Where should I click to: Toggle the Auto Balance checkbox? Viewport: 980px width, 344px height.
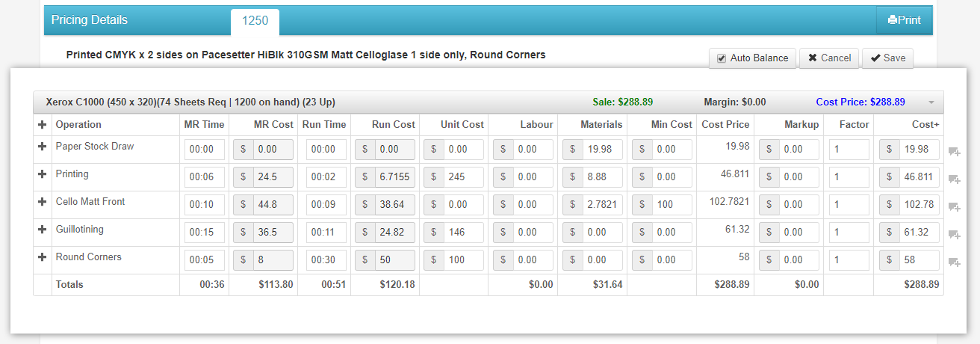point(721,58)
